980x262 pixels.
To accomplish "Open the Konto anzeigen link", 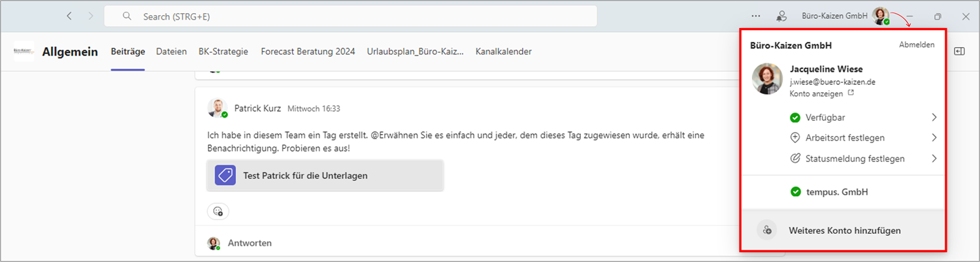I will click(816, 93).
